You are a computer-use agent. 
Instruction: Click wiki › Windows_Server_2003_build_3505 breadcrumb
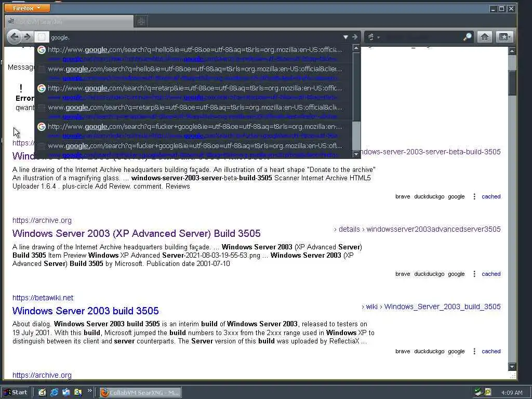(431, 307)
